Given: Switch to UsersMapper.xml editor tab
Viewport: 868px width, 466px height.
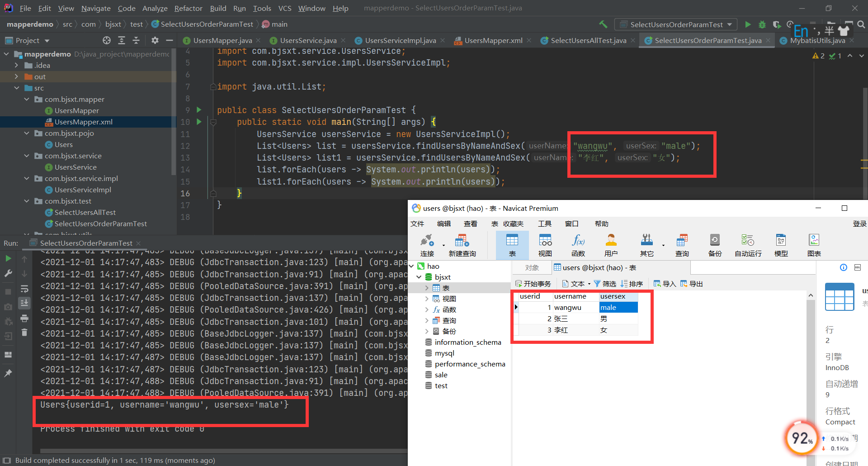Looking at the screenshot, I should pyautogui.click(x=493, y=40).
